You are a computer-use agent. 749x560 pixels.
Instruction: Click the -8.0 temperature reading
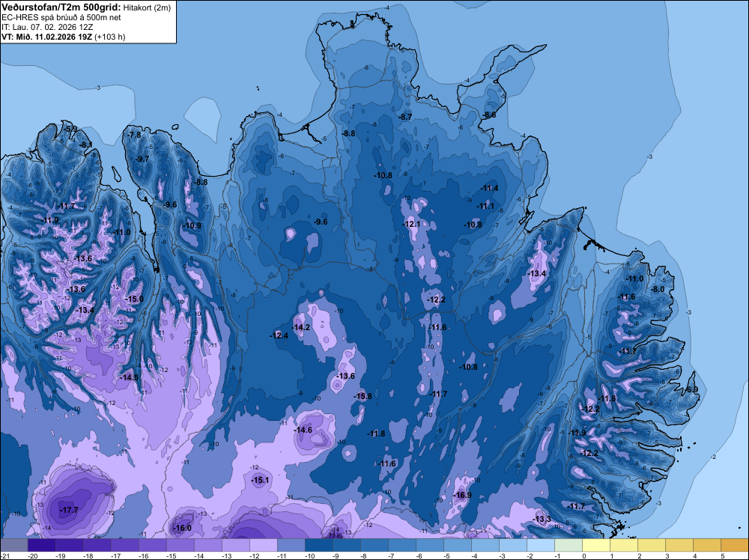point(658,289)
